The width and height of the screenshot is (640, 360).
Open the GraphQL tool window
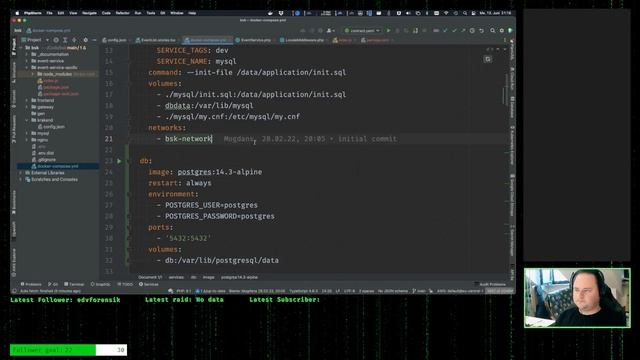pos(100,284)
